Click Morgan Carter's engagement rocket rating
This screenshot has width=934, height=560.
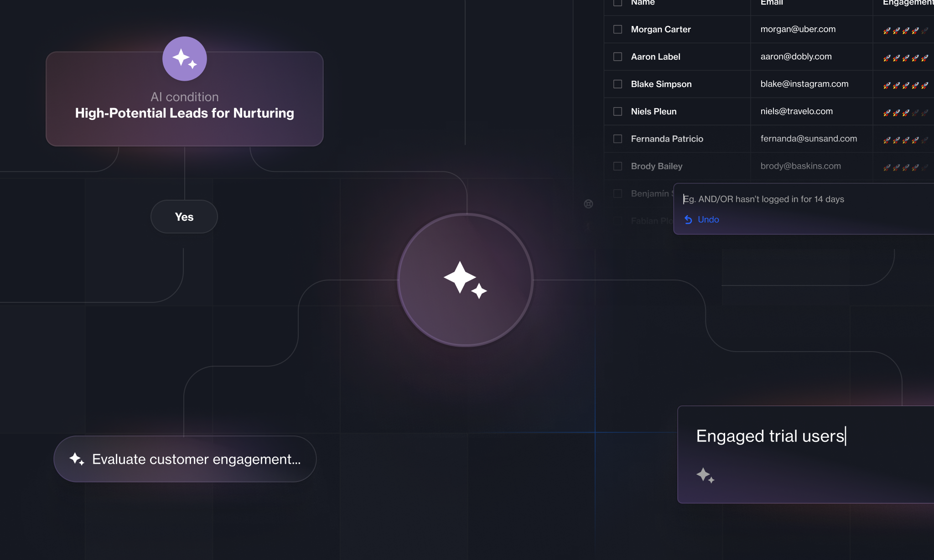click(x=905, y=30)
